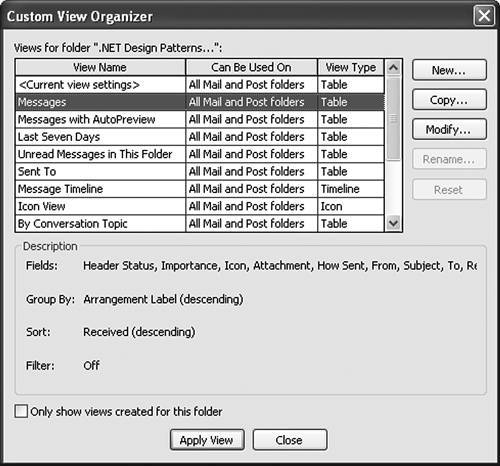Select the Message Timeline view
The height and width of the screenshot is (466, 500).
point(200,189)
